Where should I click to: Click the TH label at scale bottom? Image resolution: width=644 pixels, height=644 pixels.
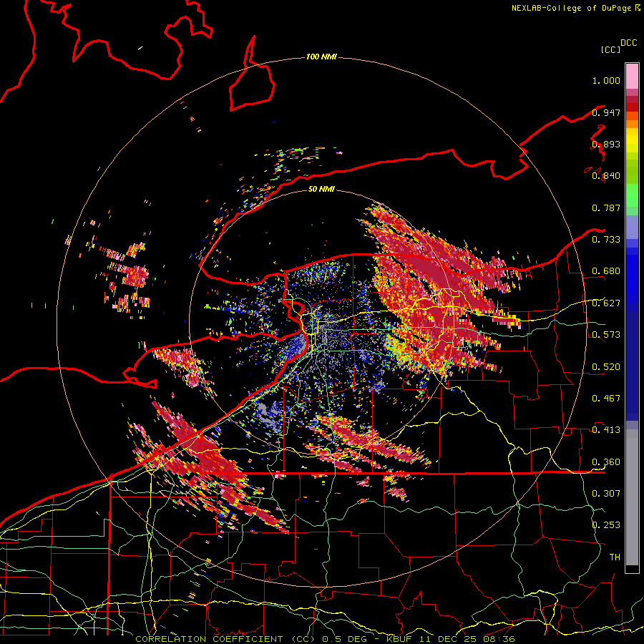[x=615, y=557]
